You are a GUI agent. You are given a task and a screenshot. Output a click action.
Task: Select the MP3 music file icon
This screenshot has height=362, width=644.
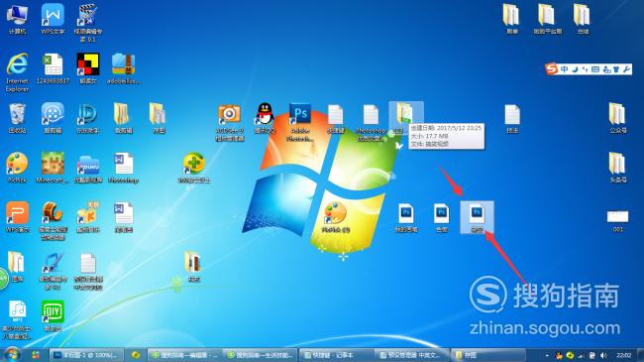click(x=17, y=319)
